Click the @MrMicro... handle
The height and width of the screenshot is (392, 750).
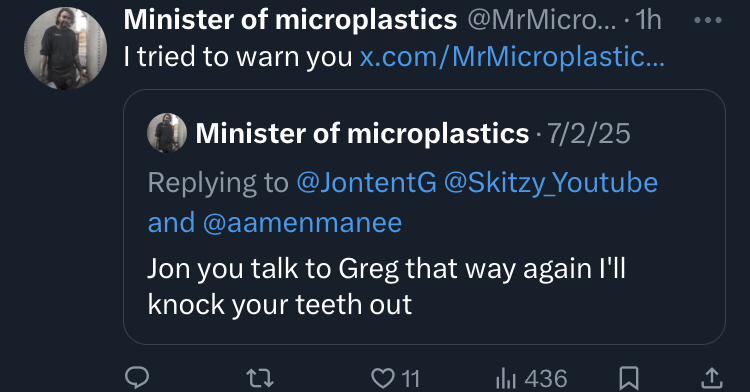(542, 20)
